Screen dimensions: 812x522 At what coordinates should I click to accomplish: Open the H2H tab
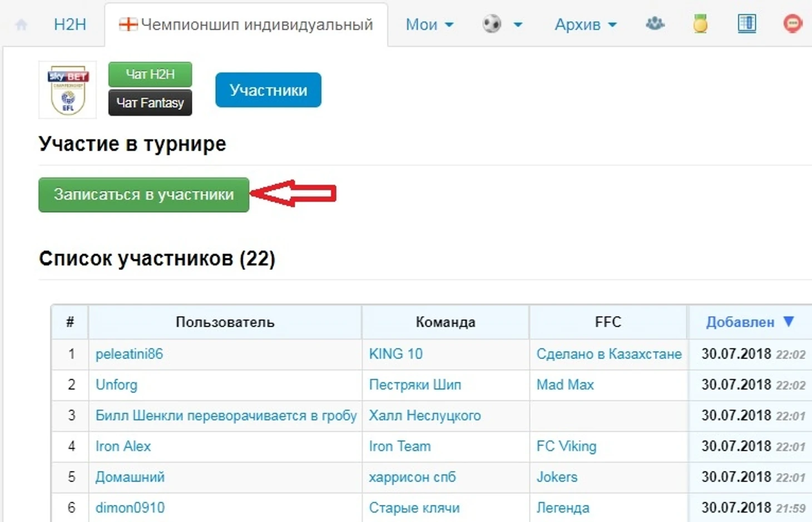pos(70,24)
